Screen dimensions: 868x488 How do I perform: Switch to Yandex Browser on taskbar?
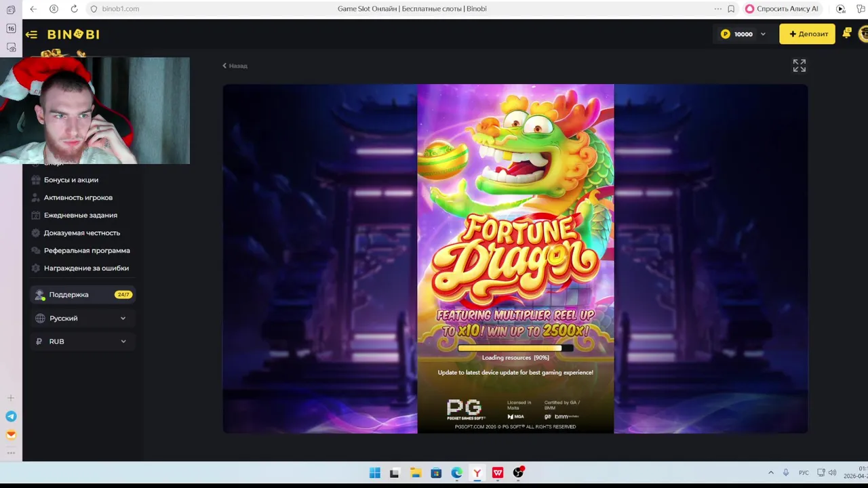click(x=477, y=473)
